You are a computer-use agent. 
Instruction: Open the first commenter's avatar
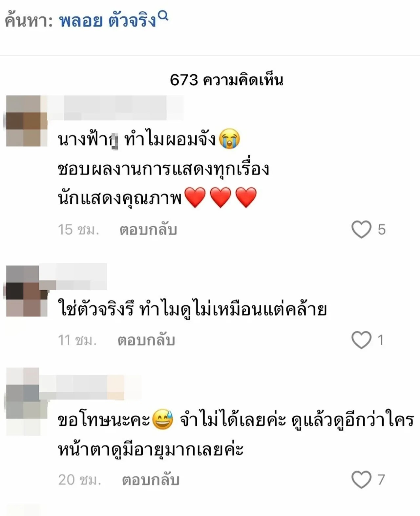click(27, 121)
